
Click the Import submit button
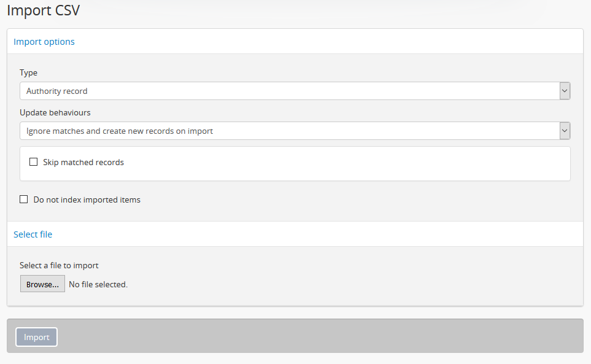point(36,337)
